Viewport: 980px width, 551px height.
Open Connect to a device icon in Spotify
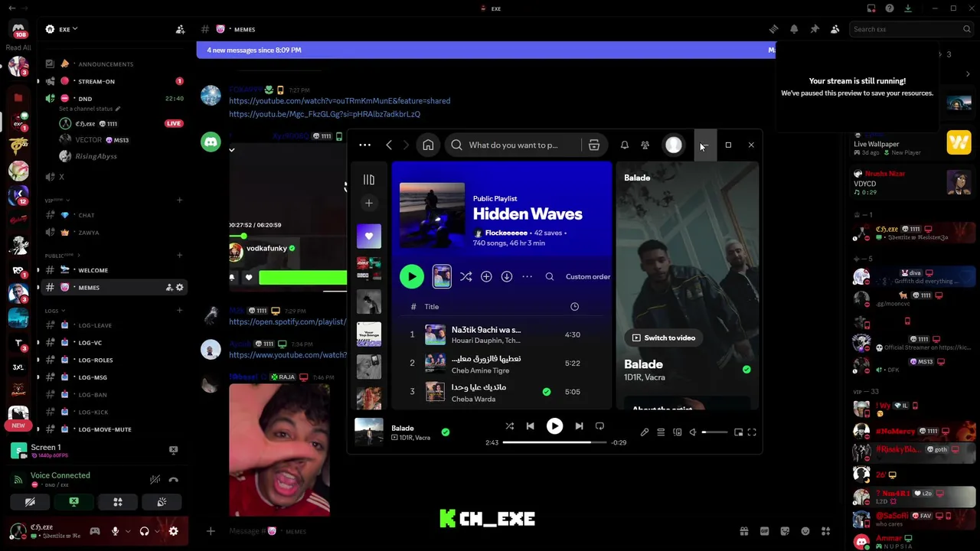coord(678,432)
